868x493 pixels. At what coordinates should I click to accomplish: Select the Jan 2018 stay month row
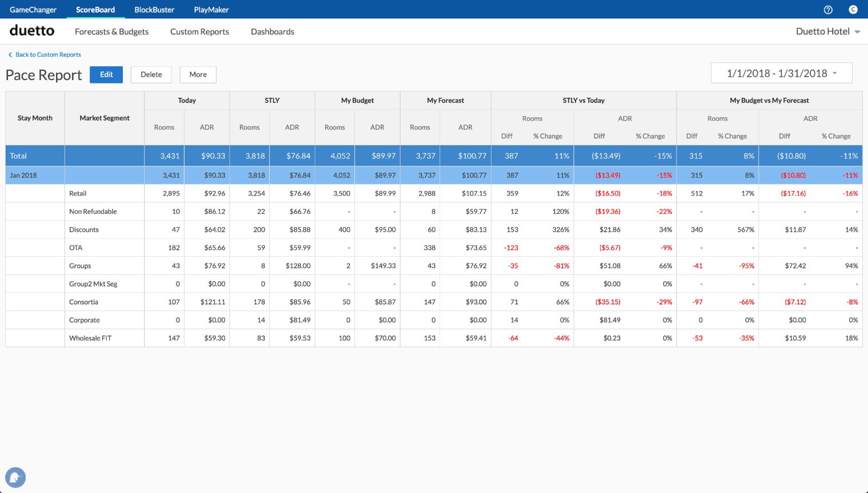coord(23,175)
